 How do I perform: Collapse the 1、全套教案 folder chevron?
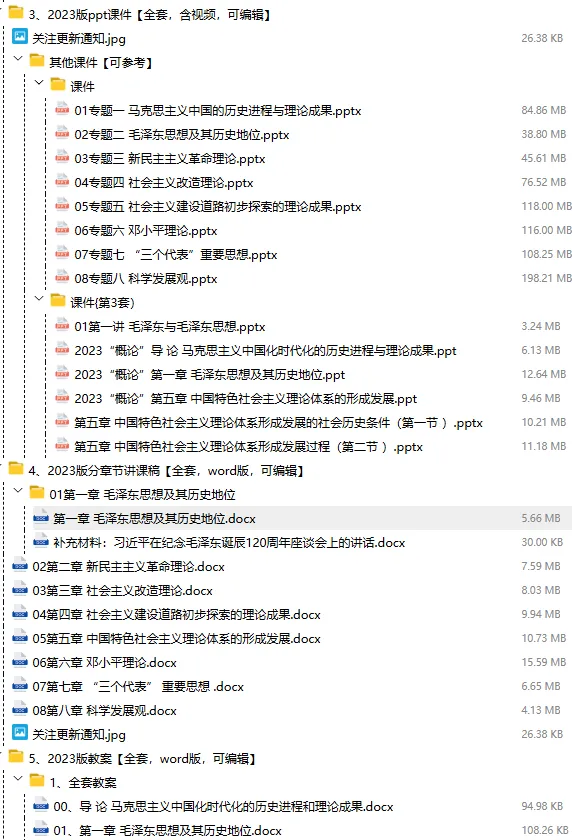[18, 778]
